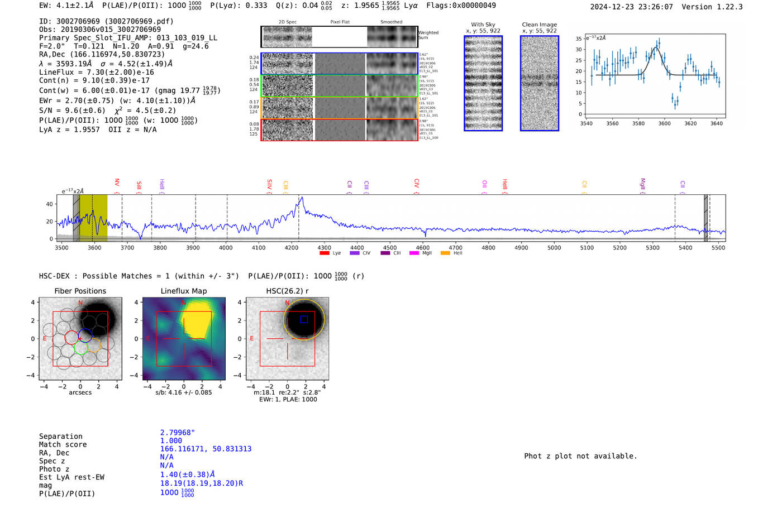Click the SiIV line label above spectrum
The image size is (782, 532).
tap(270, 185)
